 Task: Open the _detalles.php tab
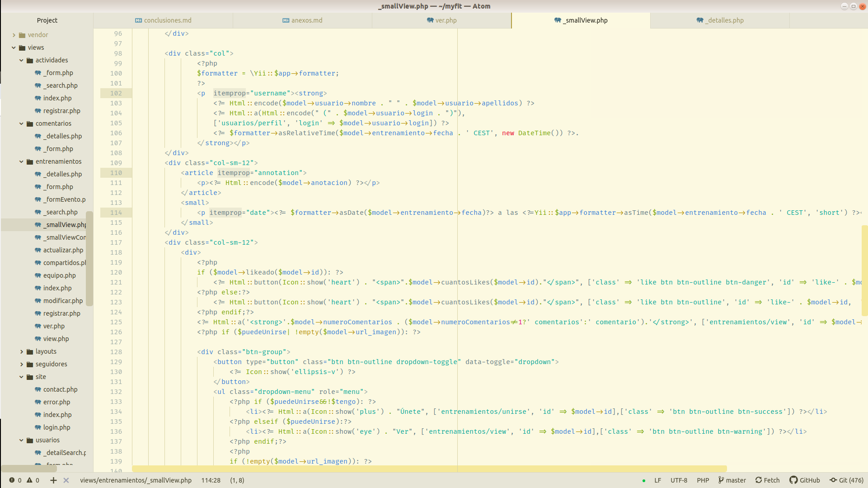(x=720, y=20)
